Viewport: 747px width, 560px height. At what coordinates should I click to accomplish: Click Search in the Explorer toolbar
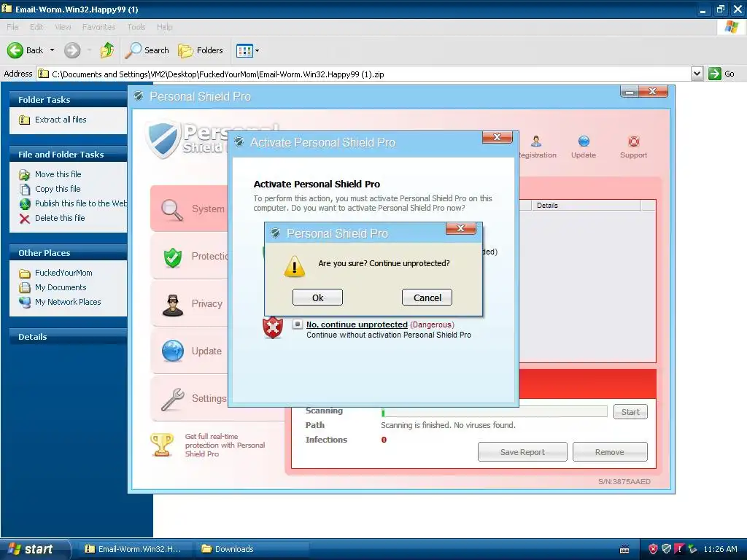(147, 50)
